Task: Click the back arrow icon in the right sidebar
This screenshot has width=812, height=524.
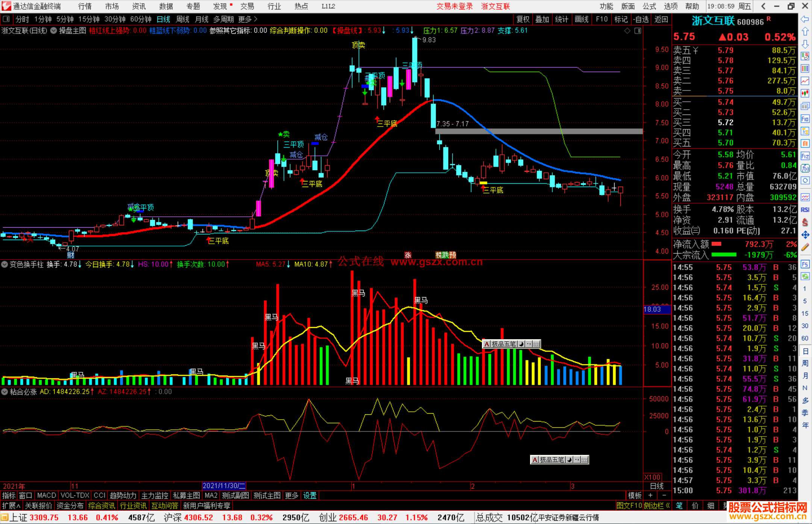Action: [805, 19]
